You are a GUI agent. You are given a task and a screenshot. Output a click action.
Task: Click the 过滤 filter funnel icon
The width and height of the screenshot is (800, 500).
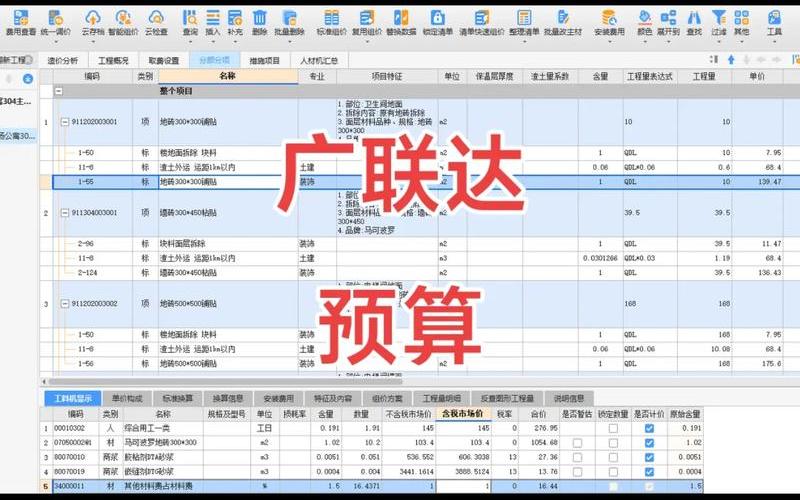coord(719,18)
